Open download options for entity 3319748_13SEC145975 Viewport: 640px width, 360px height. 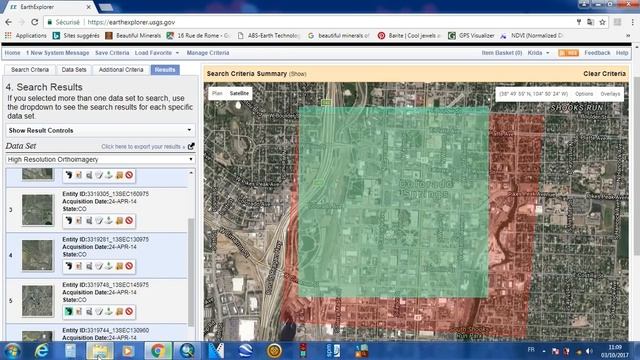pos(109,311)
